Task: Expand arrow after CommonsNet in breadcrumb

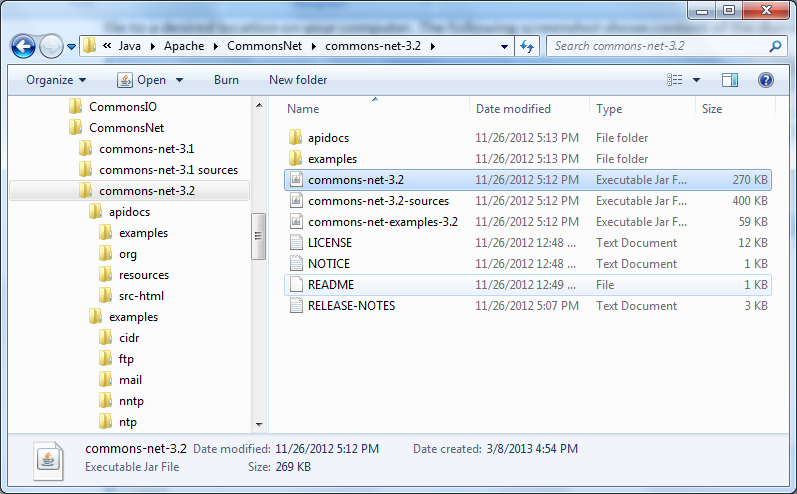Action: tap(314, 46)
